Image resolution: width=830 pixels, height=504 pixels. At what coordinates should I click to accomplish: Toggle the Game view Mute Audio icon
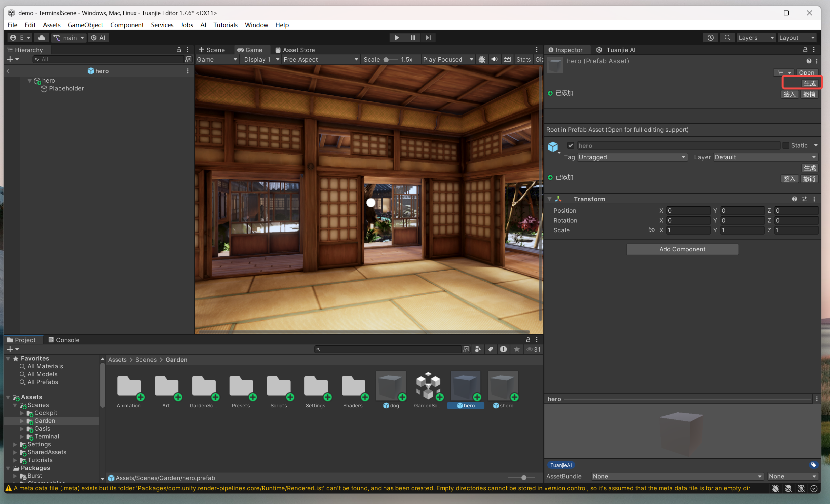(x=494, y=59)
